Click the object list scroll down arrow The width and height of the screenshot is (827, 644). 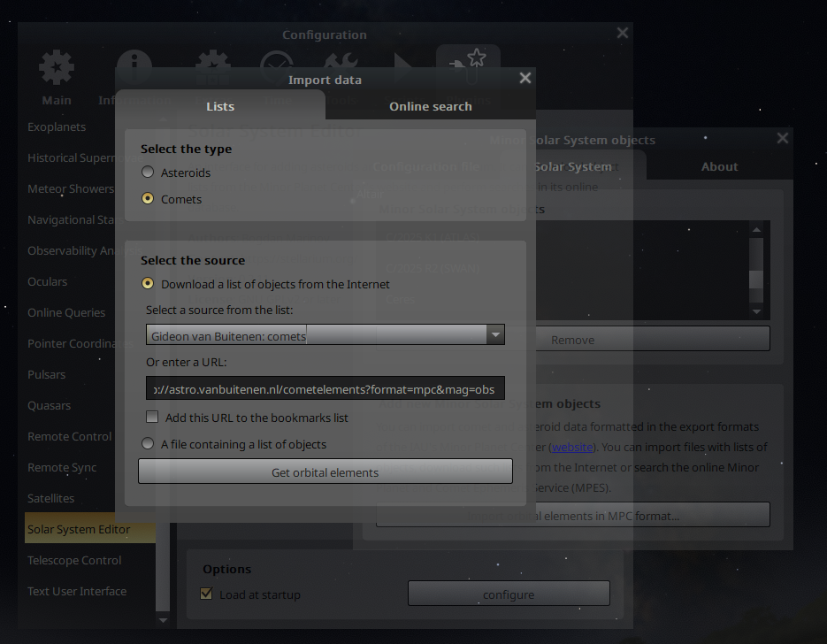click(x=756, y=311)
